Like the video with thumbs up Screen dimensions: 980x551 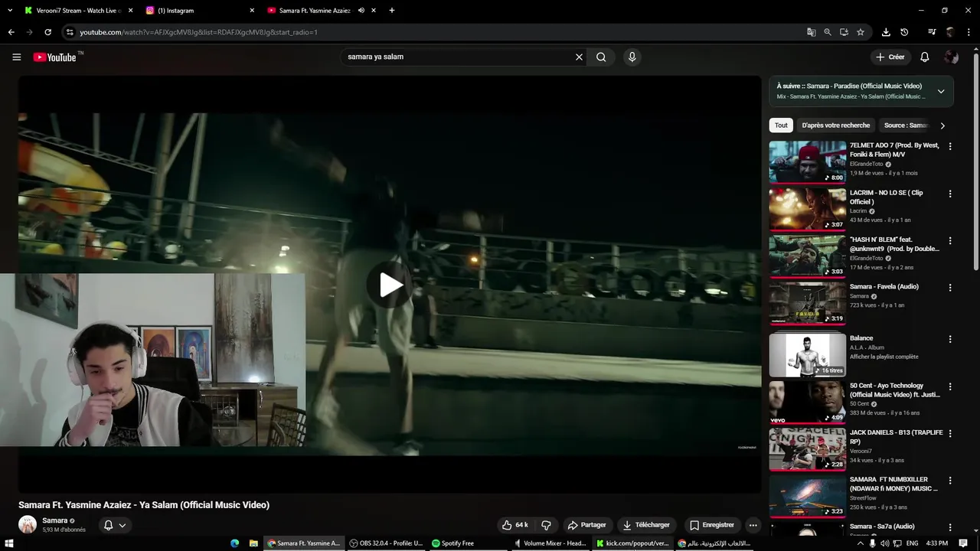coord(514,525)
